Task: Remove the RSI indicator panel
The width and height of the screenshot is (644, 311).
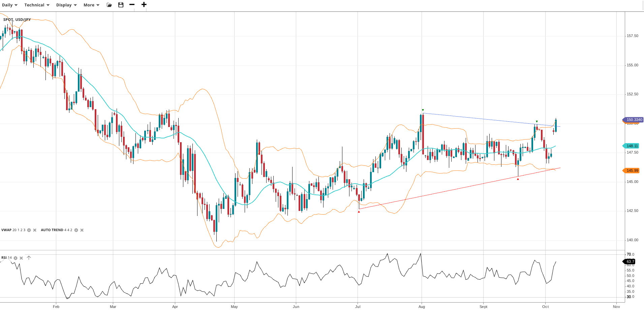Action: (21, 258)
